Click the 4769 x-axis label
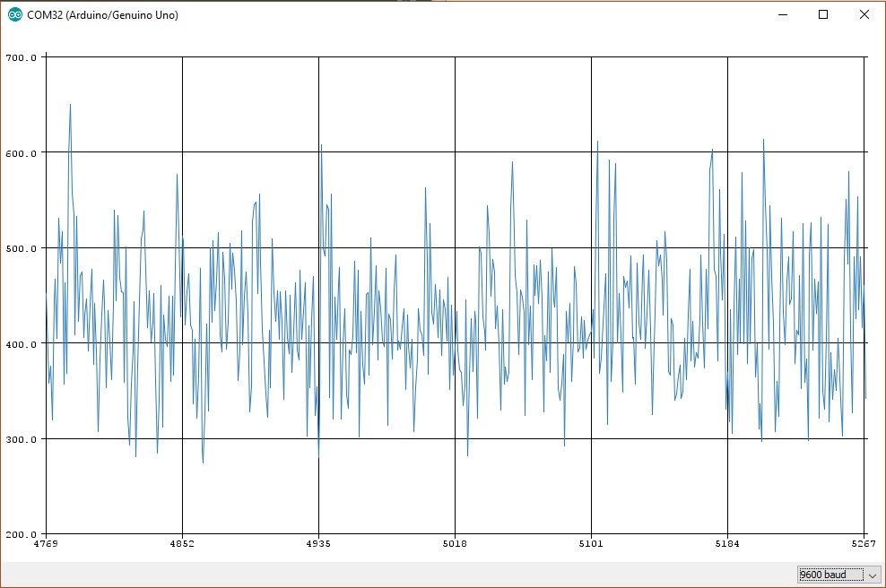Screen dimensions: 886x588 (46, 543)
